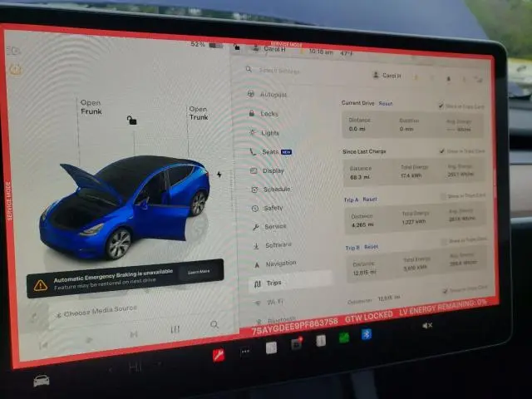Viewport: 532px width, 399px height.
Task: Tap the 0.0 mi Current Drive distance
Action: [357, 129]
